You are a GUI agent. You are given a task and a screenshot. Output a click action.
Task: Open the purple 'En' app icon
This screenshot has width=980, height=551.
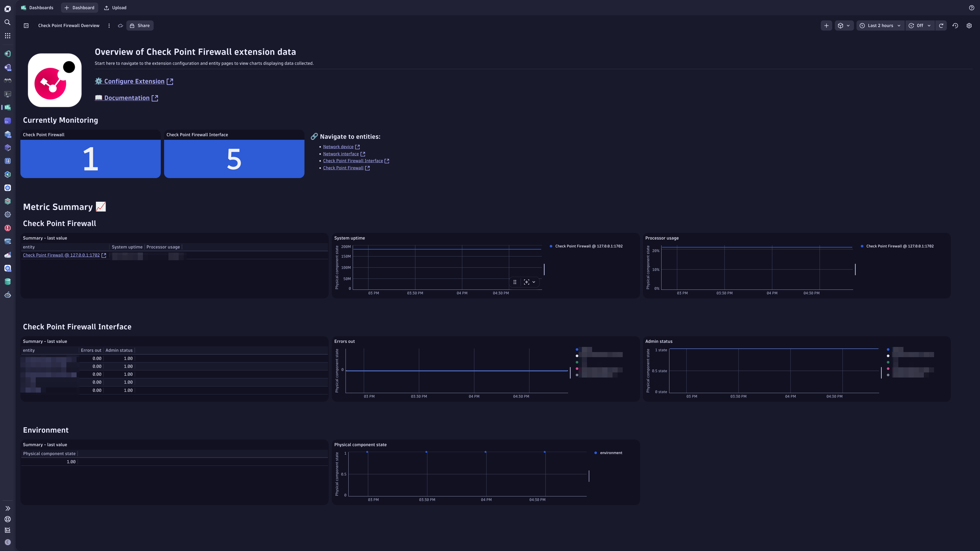tap(8, 121)
